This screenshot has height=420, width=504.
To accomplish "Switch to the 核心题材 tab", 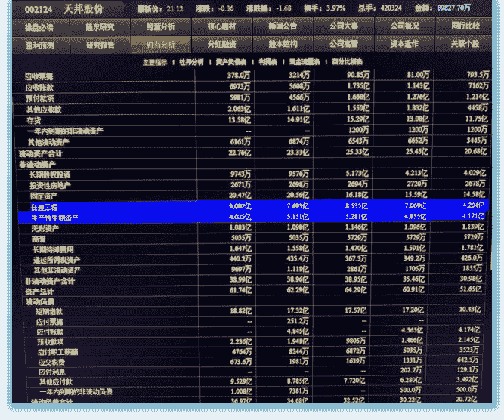I will coord(221,26).
